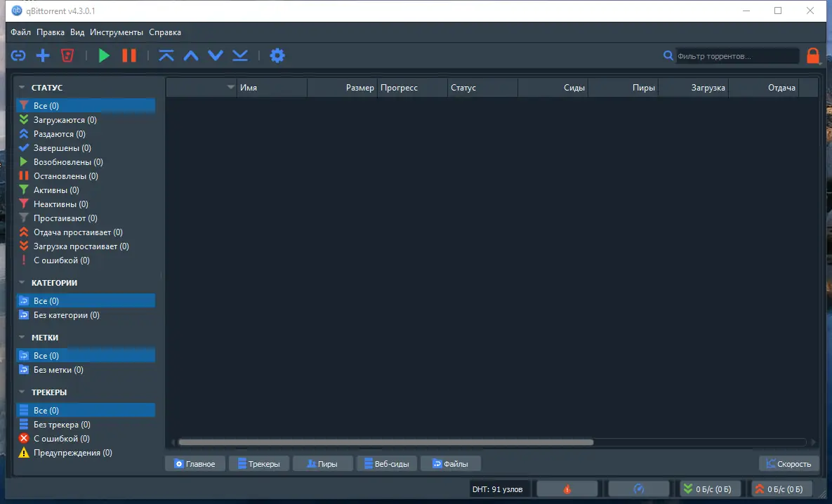Sort by the Сиды column header
The height and width of the screenshot is (504, 832).
pos(553,88)
